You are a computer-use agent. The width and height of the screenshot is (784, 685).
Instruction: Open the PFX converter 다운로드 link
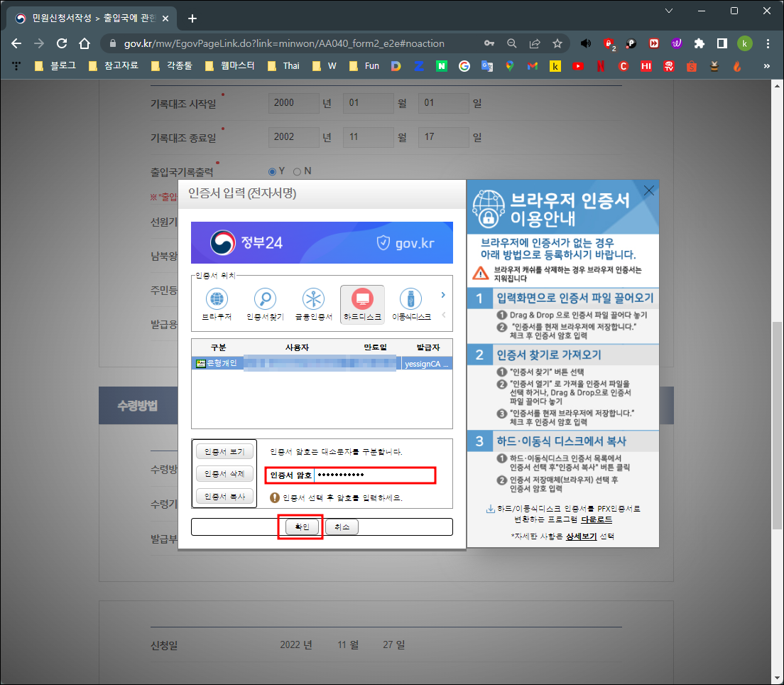[596, 519]
